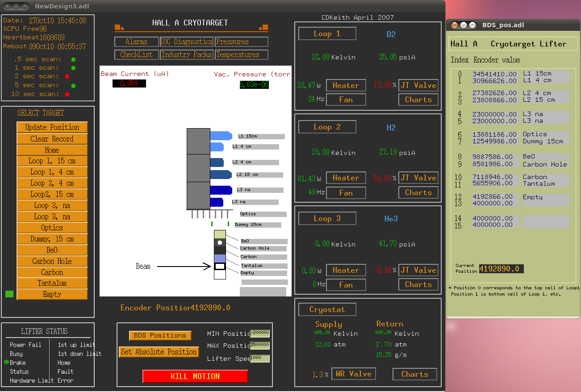Click the Lifter Speed input field
Screen dimensions: 581x392
coord(260,358)
